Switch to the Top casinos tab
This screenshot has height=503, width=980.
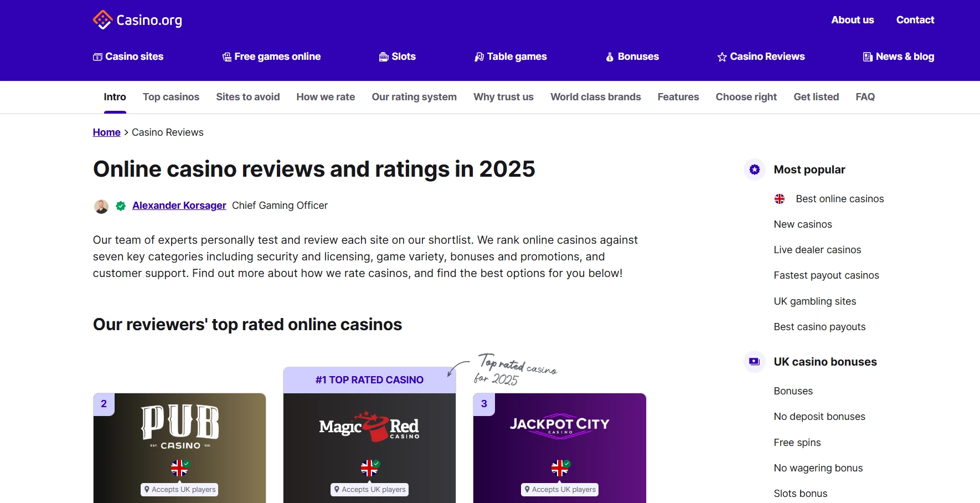(171, 97)
